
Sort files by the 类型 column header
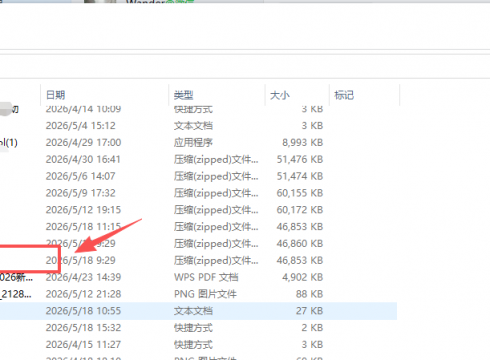point(183,95)
